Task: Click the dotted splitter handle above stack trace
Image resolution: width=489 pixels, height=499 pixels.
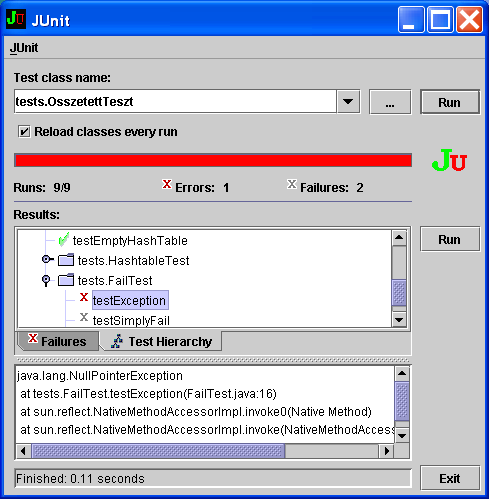Action: pos(213,360)
